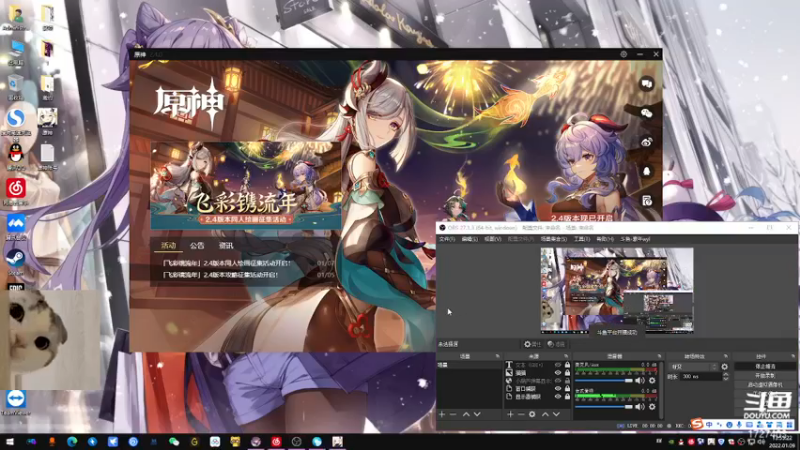Toggle visibility of the image source row
This screenshot has width=800, height=450.
click(558, 373)
